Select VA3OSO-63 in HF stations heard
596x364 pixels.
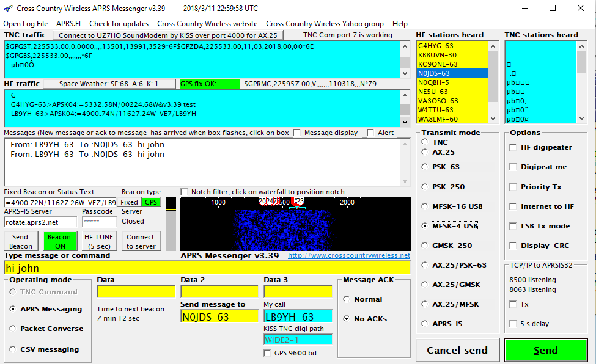click(x=438, y=101)
